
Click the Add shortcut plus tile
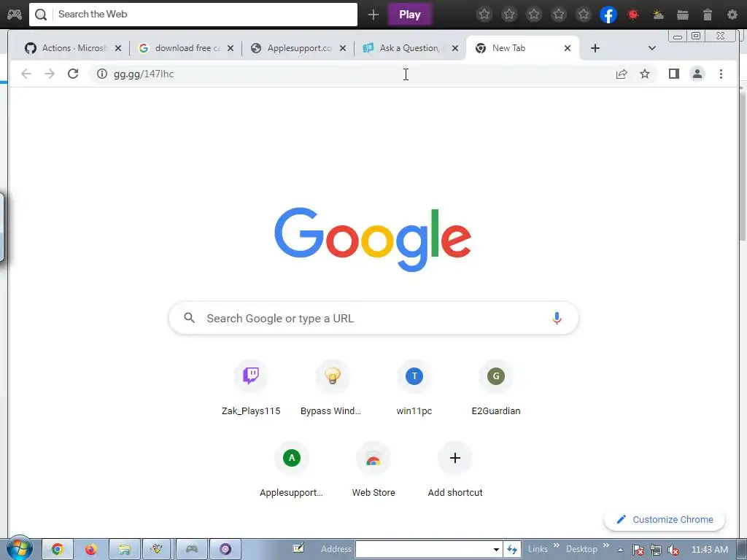coord(455,470)
